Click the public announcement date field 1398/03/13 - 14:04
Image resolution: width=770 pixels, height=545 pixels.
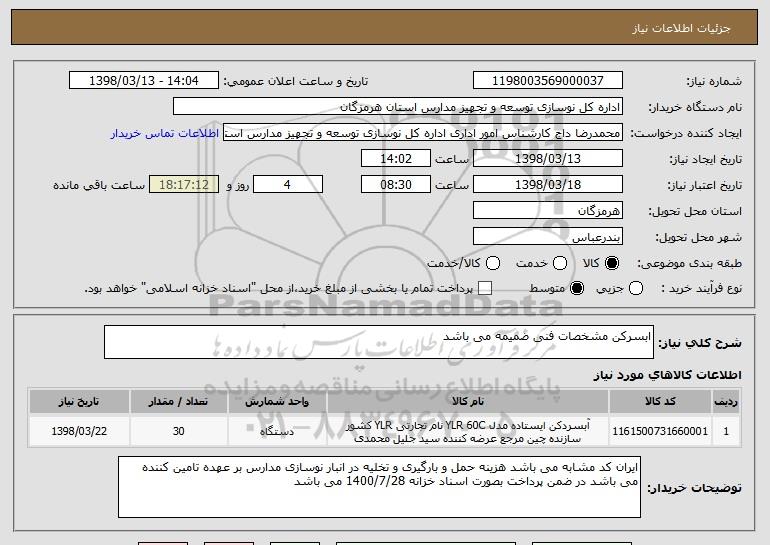click(144, 81)
